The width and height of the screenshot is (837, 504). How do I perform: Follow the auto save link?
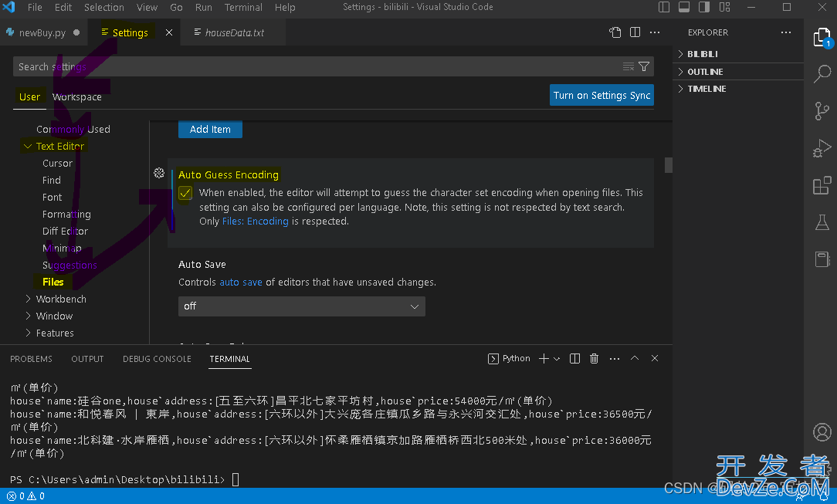click(x=241, y=282)
